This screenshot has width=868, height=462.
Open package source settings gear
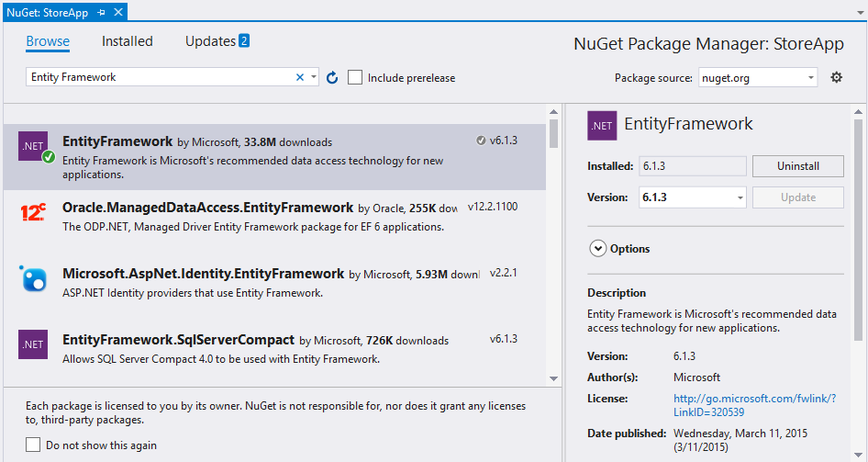click(836, 78)
